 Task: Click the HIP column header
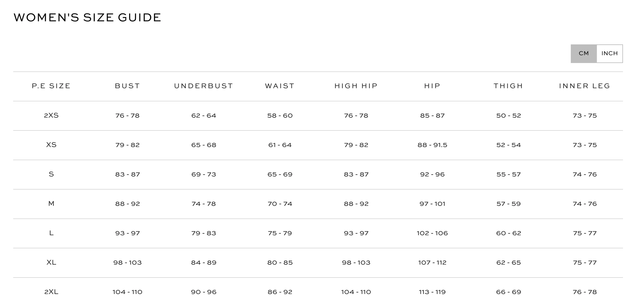click(432, 86)
